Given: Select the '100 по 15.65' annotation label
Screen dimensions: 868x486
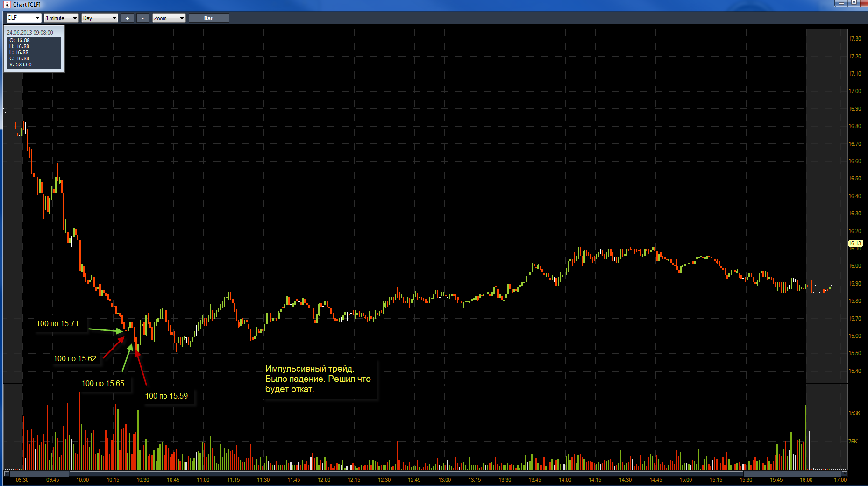Looking at the screenshot, I should coord(103,383).
